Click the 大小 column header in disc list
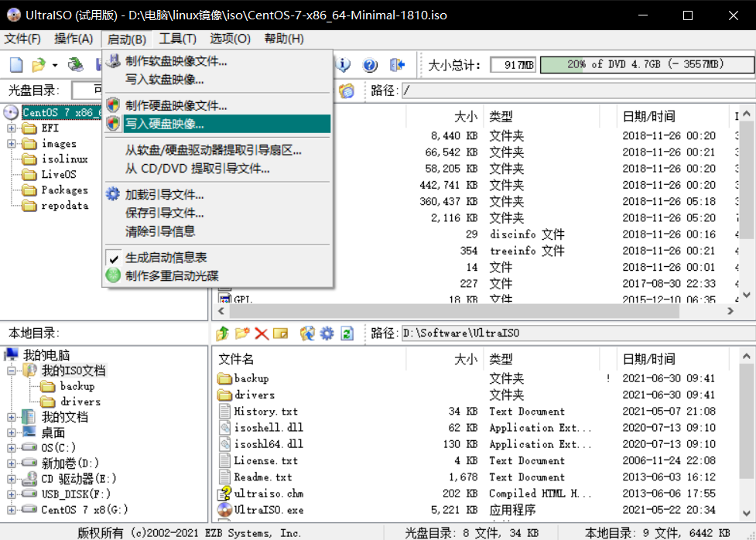The height and width of the screenshot is (540, 756). point(444,116)
